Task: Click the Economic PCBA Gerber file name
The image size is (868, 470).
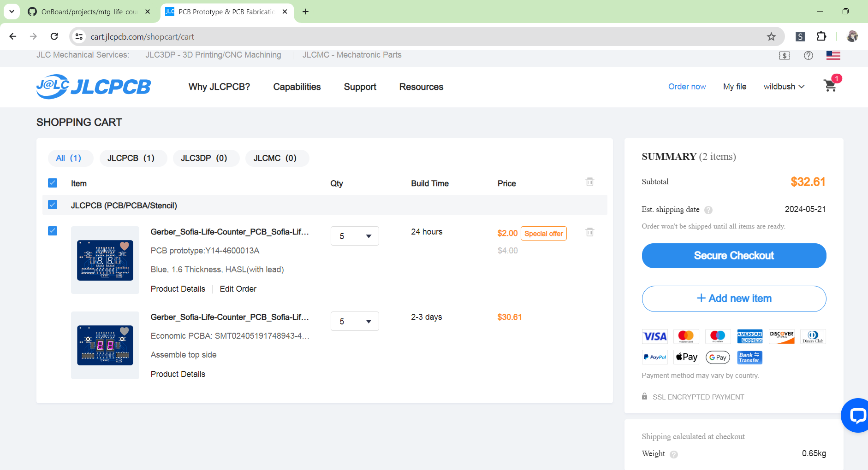Action: [x=230, y=317]
